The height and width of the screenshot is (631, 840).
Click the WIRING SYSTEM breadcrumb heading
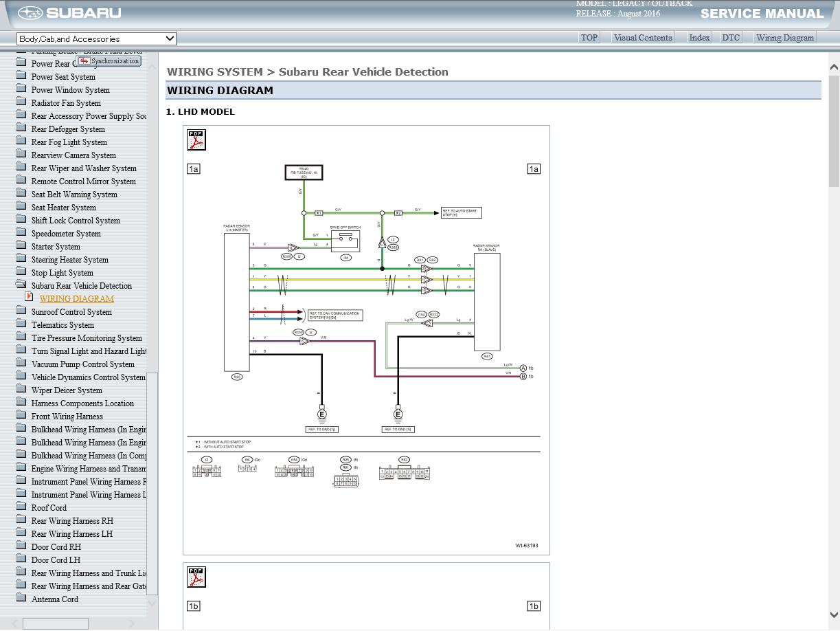pos(215,71)
